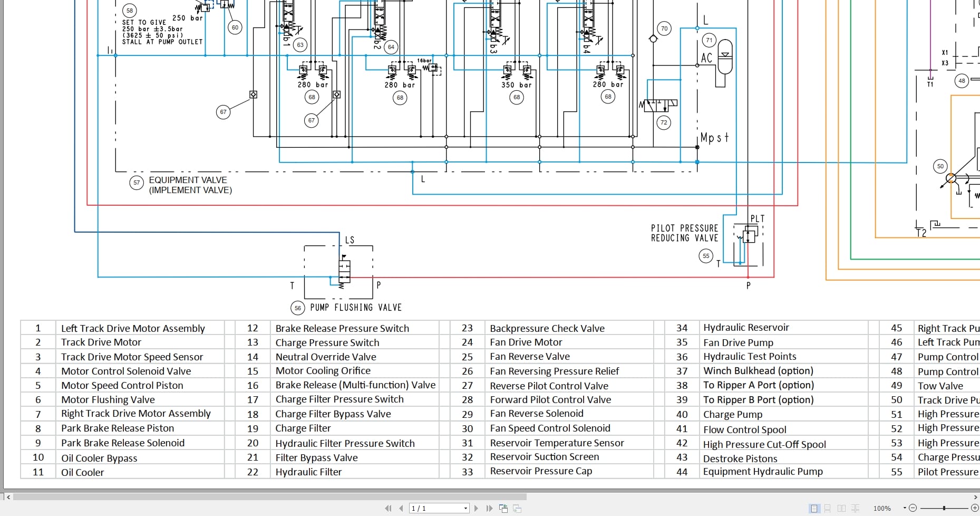Zoom out using the minus icon
Image resolution: width=980 pixels, height=516 pixels.
(x=913, y=508)
